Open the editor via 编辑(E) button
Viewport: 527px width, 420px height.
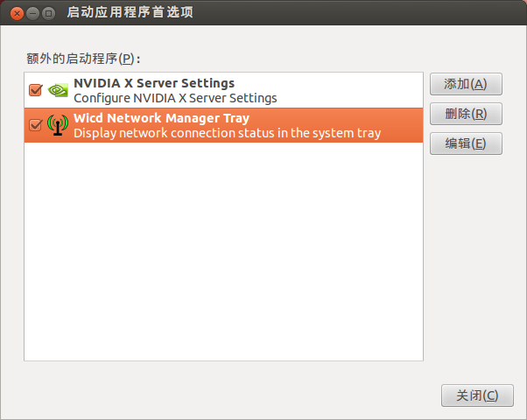click(x=466, y=143)
